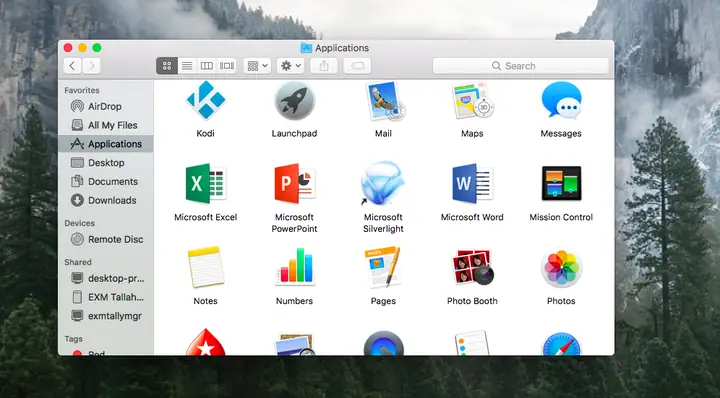This screenshot has width=720, height=398.
Task: Click the Mission Control name label
Action: pos(561,217)
